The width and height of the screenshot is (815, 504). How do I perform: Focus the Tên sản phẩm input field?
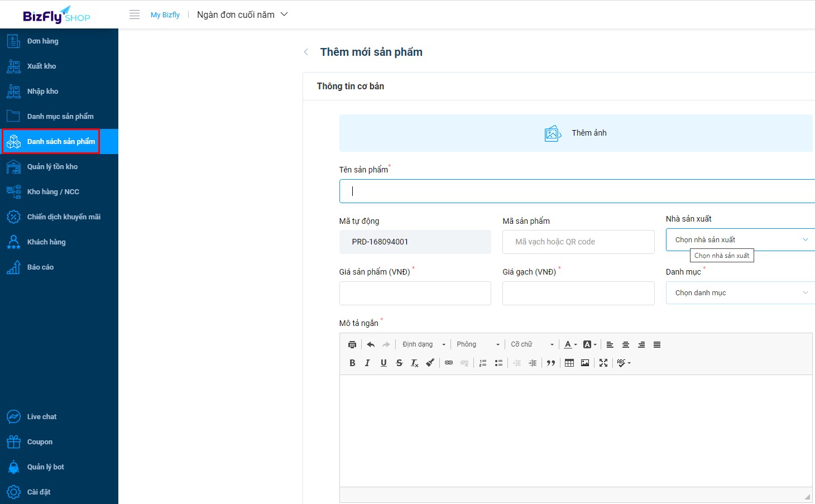(x=577, y=191)
